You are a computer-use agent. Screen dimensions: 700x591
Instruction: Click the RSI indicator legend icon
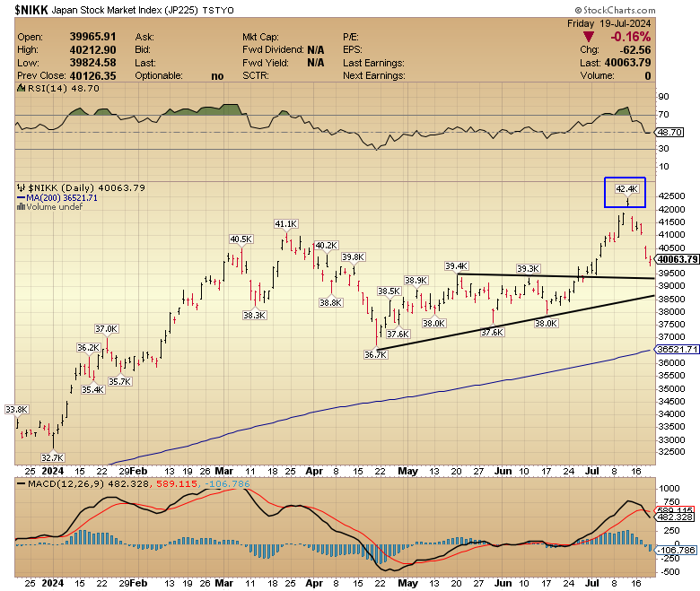21,88
